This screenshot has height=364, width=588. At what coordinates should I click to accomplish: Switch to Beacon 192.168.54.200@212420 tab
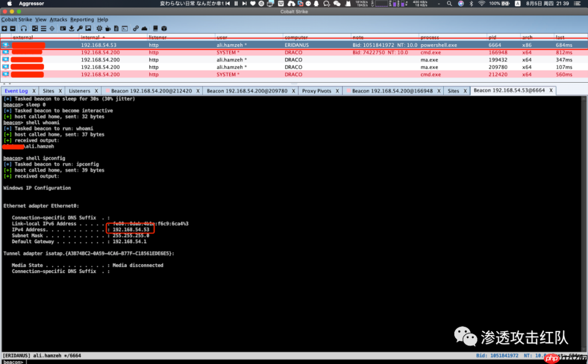tap(151, 91)
